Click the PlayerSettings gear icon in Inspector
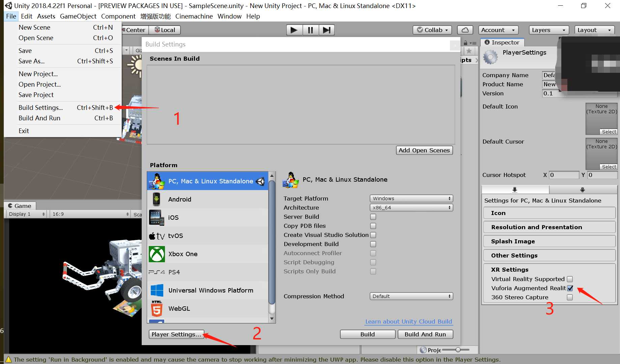This screenshot has width=620, height=364. [x=490, y=57]
